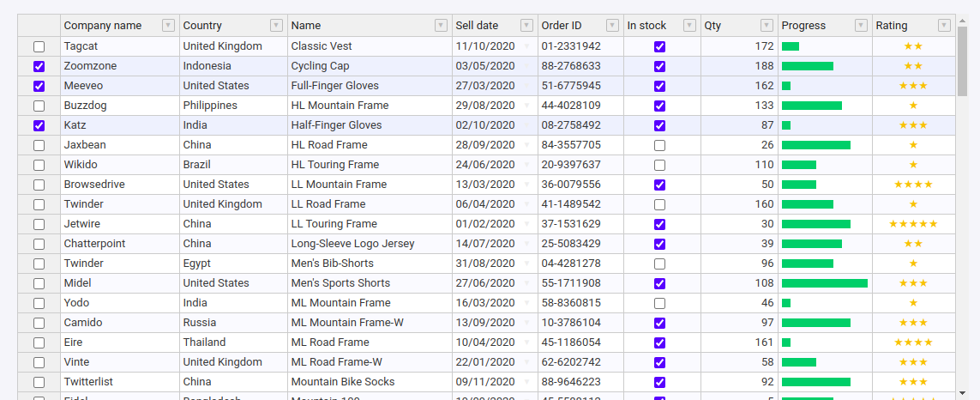Click the three-star rating for Midel
The image size is (980, 400).
[x=913, y=283]
